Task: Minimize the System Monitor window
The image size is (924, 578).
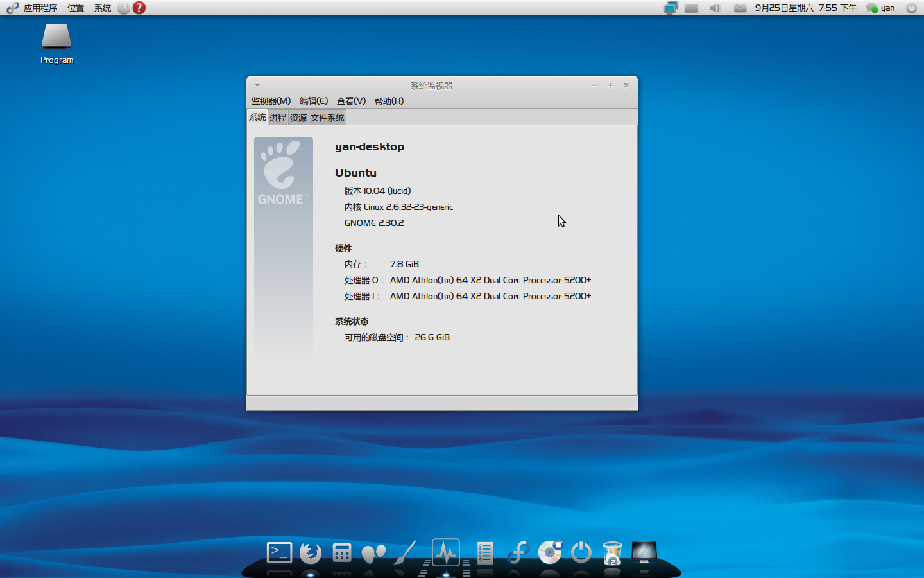Action: [594, 85]
